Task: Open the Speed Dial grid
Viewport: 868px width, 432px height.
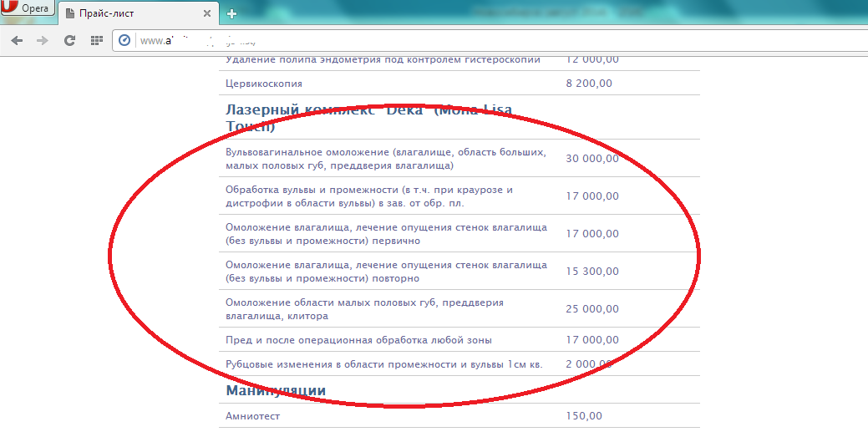Action: coord(96,40)
